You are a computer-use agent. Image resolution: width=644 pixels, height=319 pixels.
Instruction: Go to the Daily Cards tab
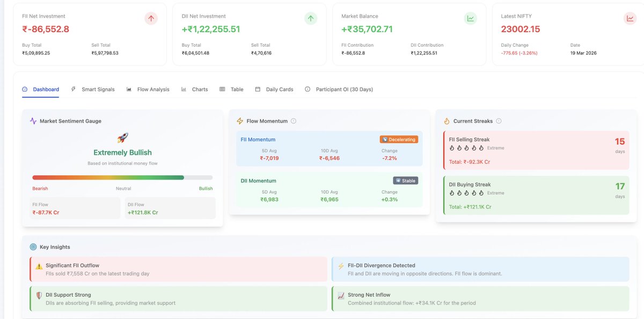point(274,89)
